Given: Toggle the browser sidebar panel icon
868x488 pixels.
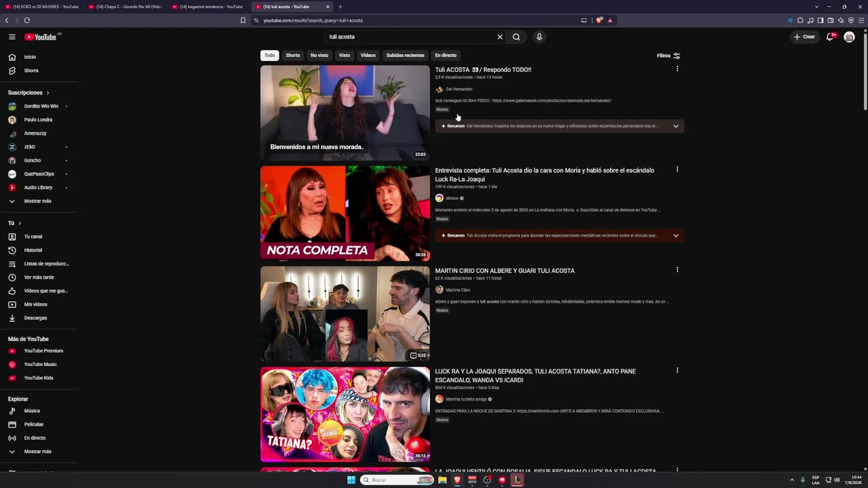Looking at the screenshot, I should 821,20.
